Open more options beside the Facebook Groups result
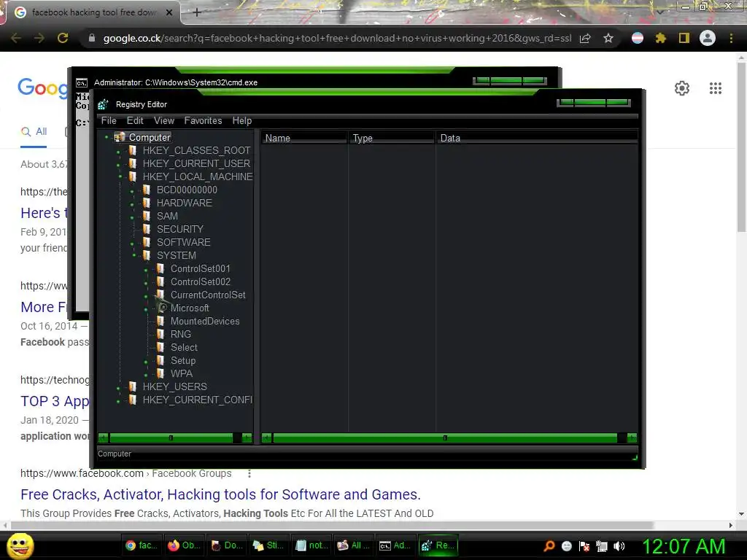Screen dimensions: 747x560 (249, 474)
